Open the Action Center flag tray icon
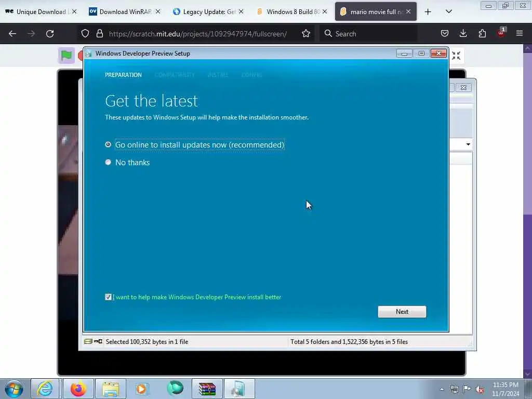The image size is (532, 399). point(467,389)
